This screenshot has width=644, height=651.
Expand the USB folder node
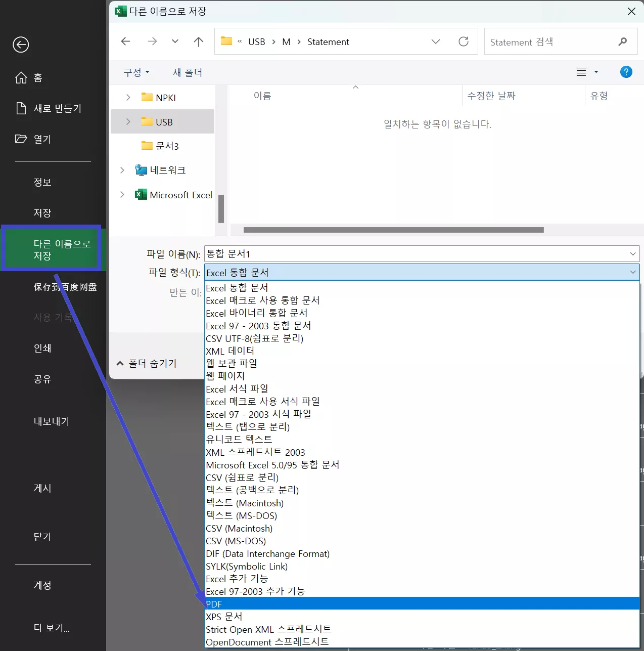pos(128,121)
